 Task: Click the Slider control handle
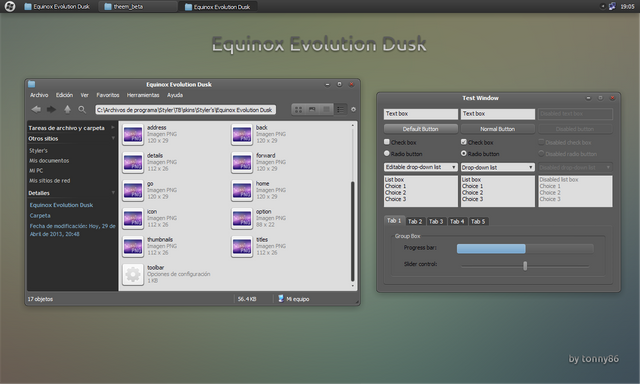[x=525, y=266]
